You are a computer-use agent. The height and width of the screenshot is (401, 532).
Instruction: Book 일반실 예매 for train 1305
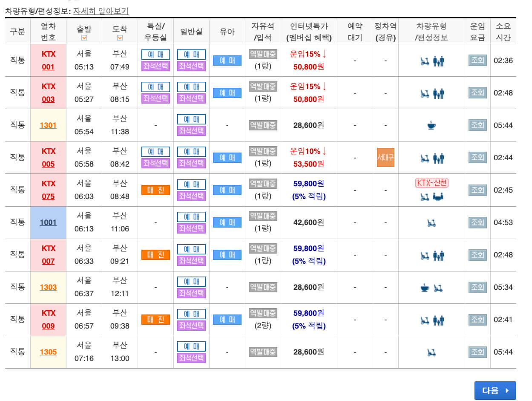191,346
